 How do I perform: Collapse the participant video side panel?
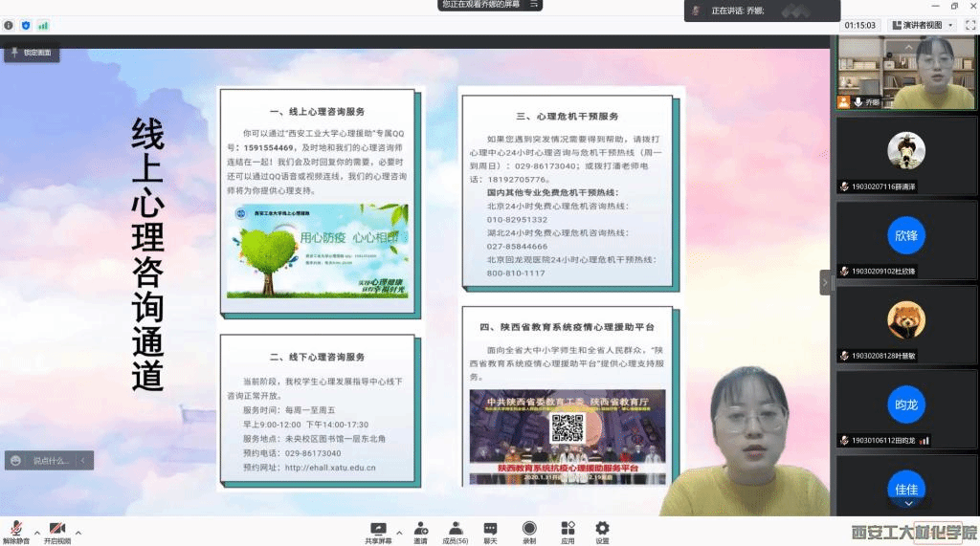[x=825, y=282]
